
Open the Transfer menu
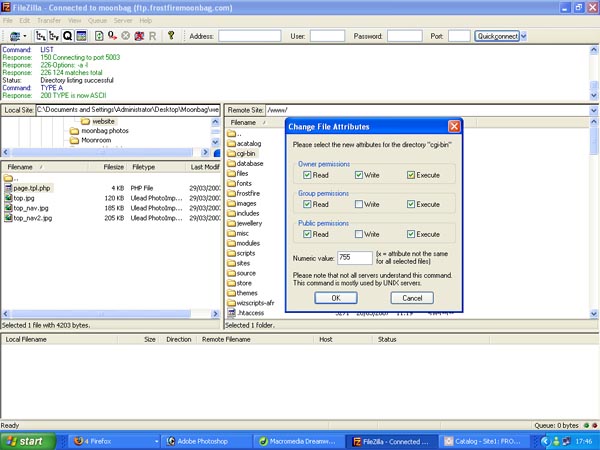pos(48,20)
